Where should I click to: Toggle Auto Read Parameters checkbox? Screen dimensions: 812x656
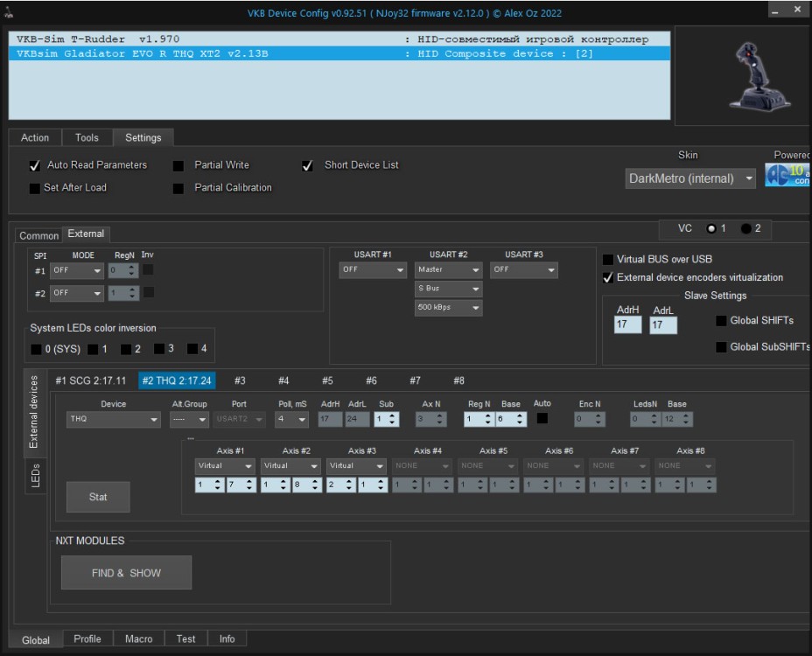click(x=35, y=165)
